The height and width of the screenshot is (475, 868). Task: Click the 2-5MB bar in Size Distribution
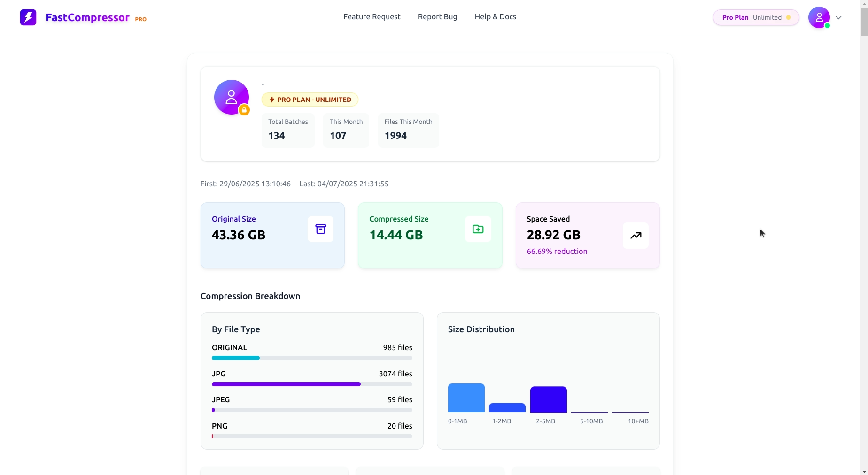coord(548,399)
